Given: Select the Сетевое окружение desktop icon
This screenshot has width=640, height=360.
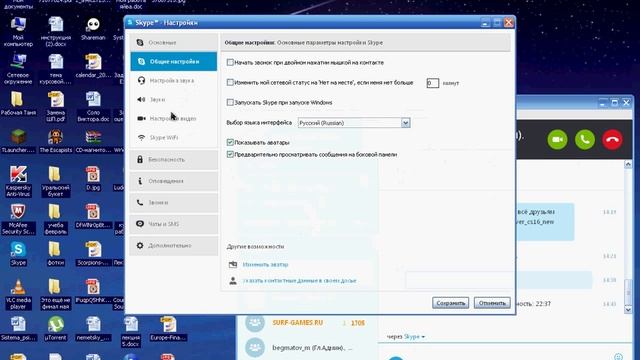Looking at the screenshot, I should point(18,69).
